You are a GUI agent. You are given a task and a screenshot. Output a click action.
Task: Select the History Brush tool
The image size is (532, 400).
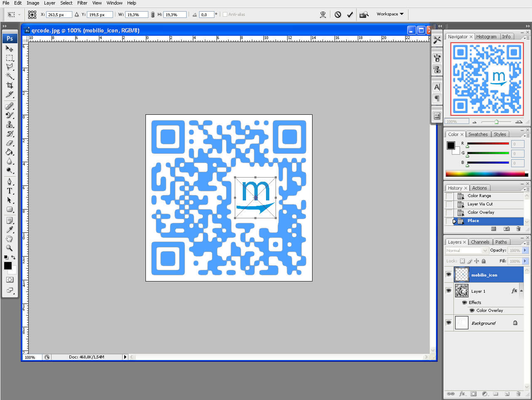coord(10,134)
